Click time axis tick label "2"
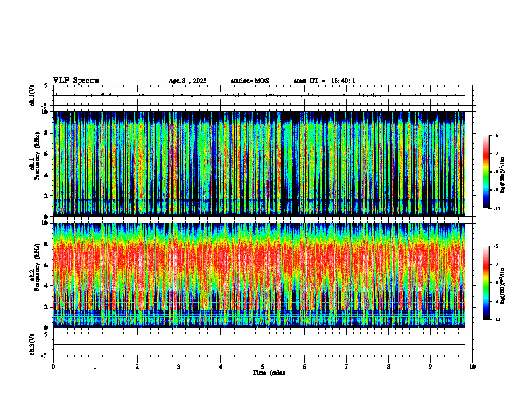The width and height of the screenshot is (532, 411). [137, 367]
